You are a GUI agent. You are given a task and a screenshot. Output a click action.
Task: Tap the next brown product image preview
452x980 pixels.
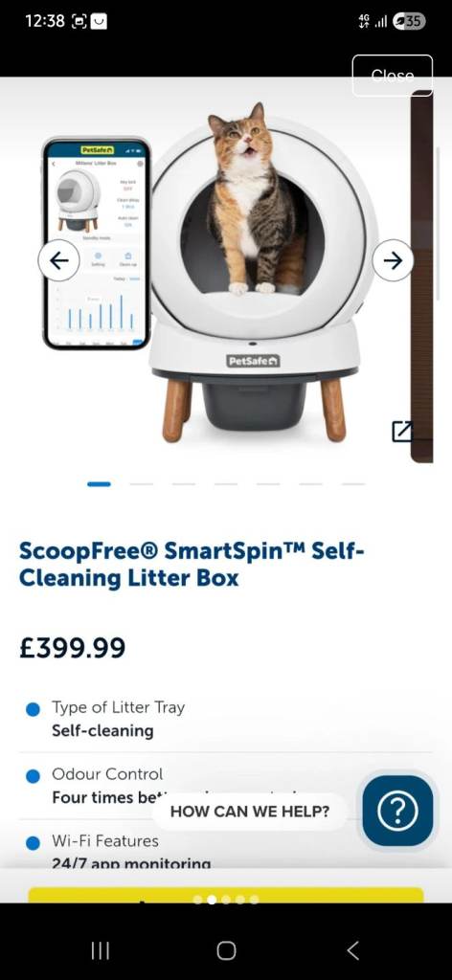click(x=422, y=275)
